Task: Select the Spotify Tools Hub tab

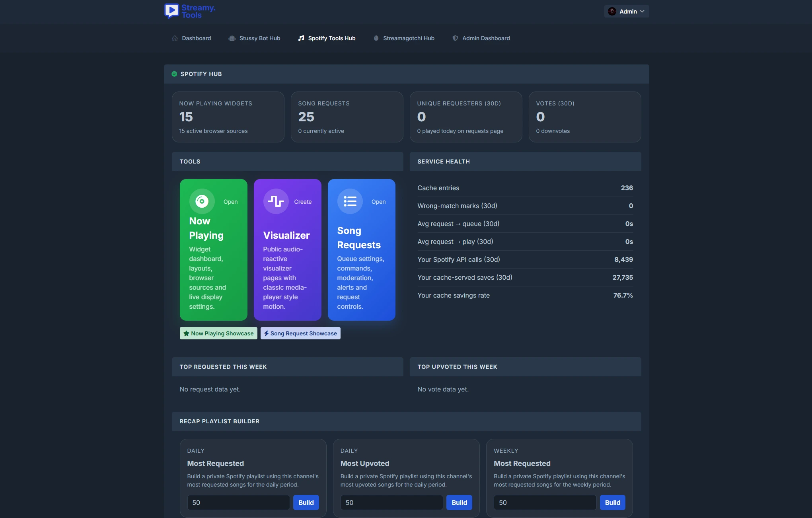Action: tap(327, 38)
